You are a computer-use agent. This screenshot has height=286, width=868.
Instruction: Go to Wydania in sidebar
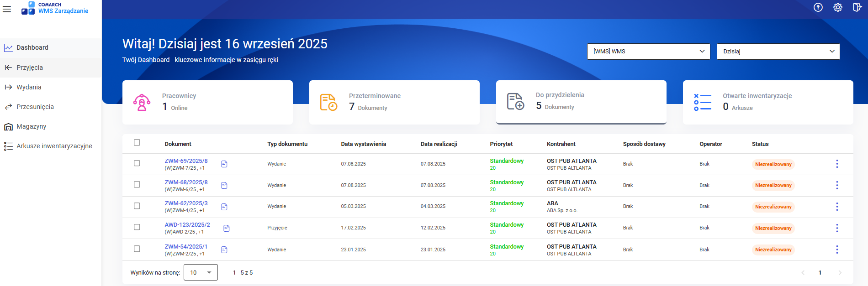coord(29,87)
